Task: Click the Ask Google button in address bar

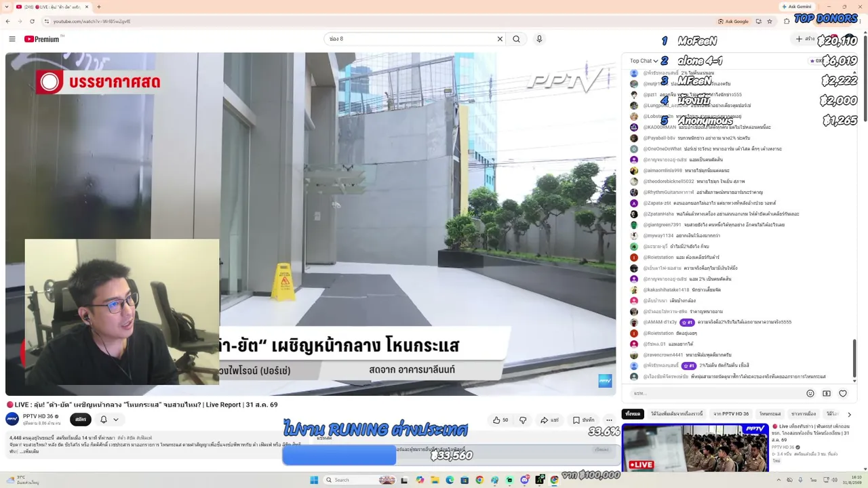Action: (x=733, y=21)
